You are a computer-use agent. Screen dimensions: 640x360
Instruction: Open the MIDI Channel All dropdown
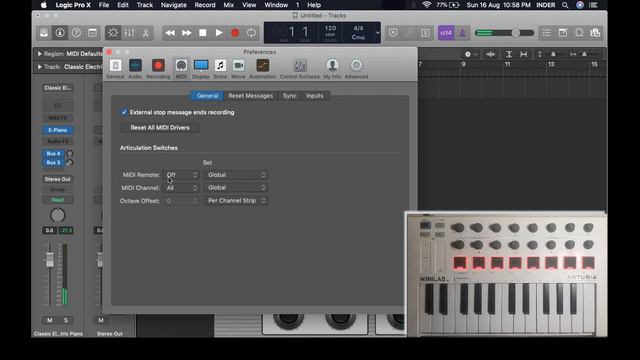click(x=182, y=188)
